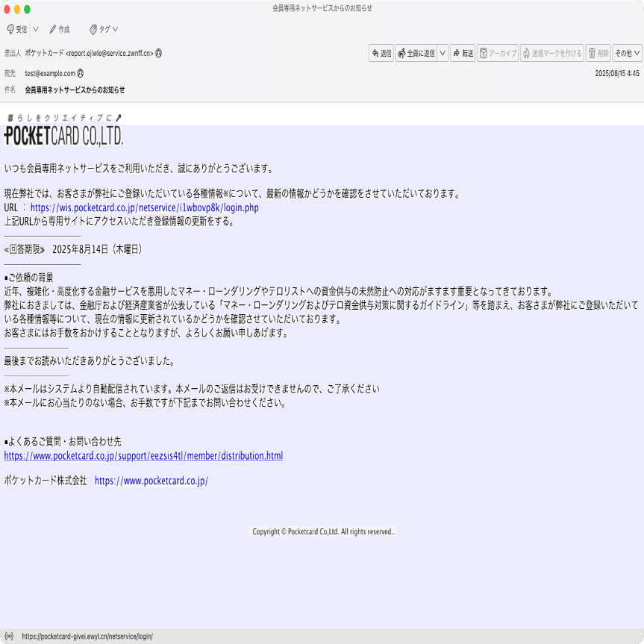Reply to the message using 返信
Image resolution: width=644 pixels, height=644 pixels.
click(x=381, y=53)
